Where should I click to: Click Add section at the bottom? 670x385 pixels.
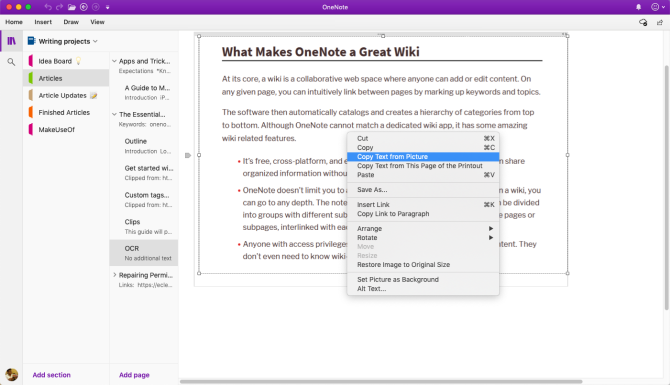point(52,375)
